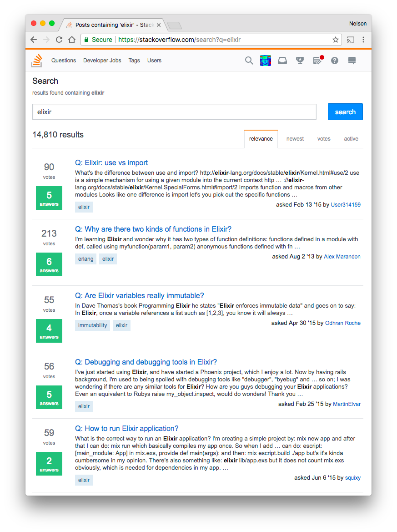
Task: Sort results by votes
Action: [324, 139]
